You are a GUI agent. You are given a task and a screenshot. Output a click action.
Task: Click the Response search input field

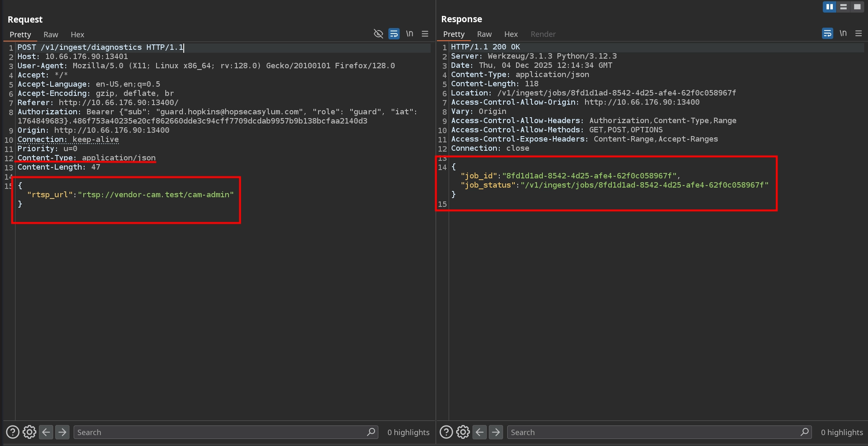653,432
